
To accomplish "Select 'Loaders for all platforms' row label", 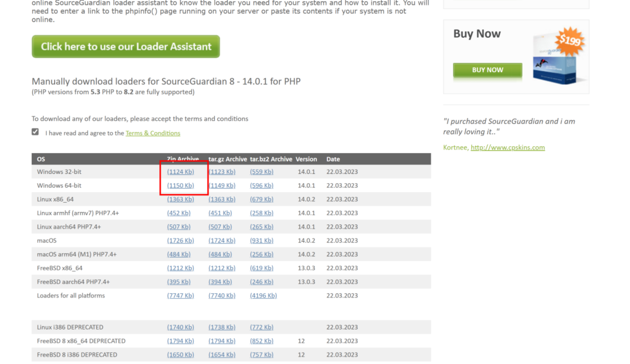I will pos(71,296).
